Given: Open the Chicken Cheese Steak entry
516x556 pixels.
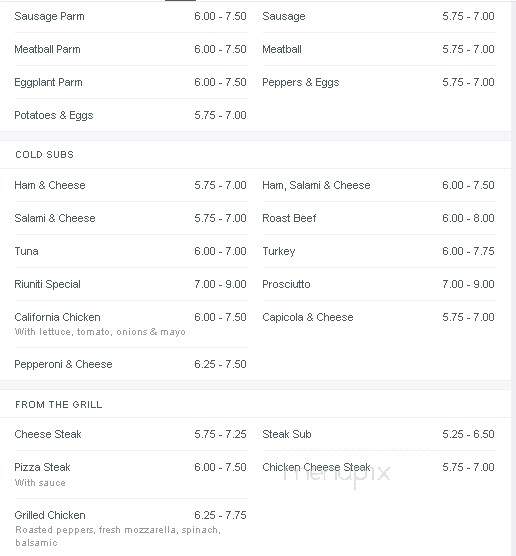Looking at the screenshot, I should tap(379, 467).
